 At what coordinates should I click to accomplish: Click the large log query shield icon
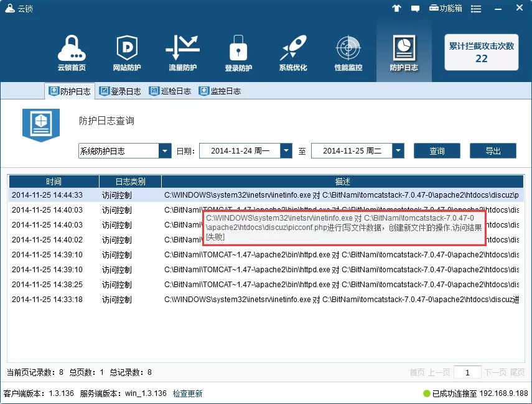(x=41, y=125)
